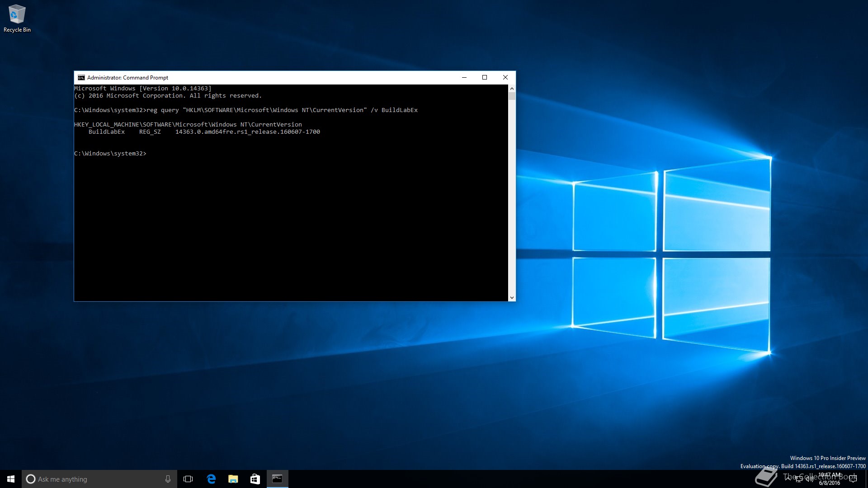Image resolution: width=868 pixels, height=488 pixels.
Task: Close the Administrator Command Prompt window
Action: point(505,78)
